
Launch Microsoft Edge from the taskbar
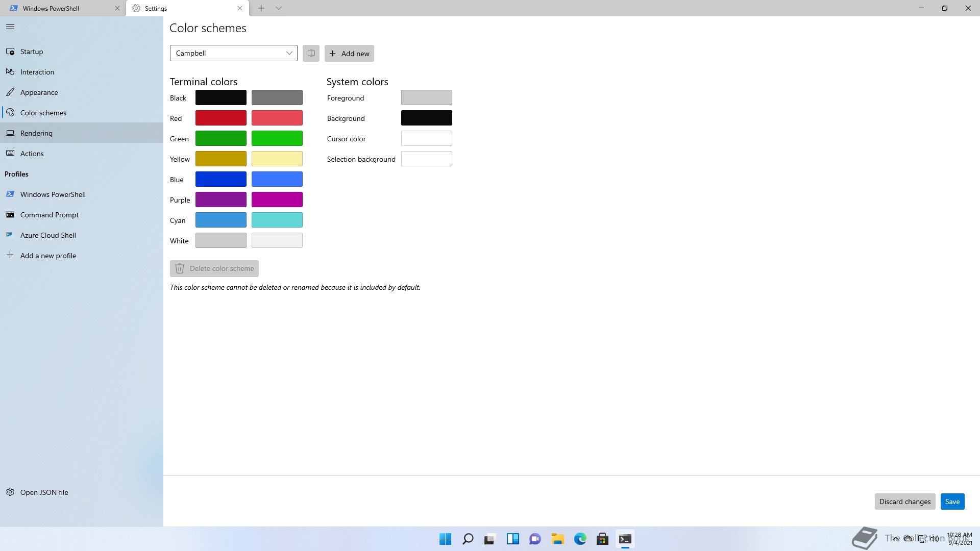pyautogui.click(x=580, y=539)
